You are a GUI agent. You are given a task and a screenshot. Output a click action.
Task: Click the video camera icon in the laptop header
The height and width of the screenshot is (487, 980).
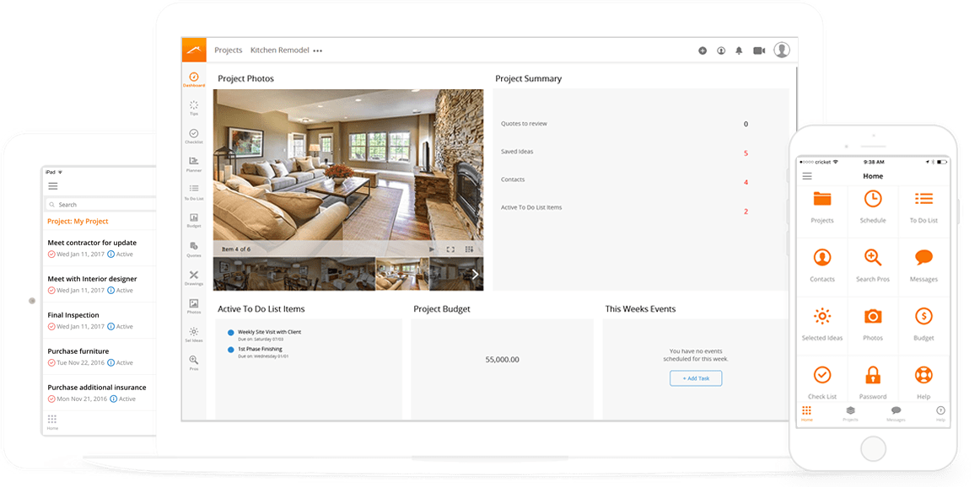(x=759, y=51)
